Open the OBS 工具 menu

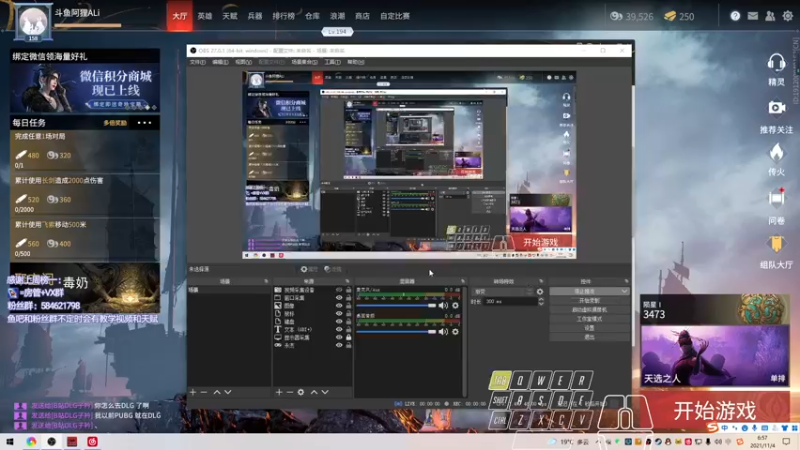332,62
